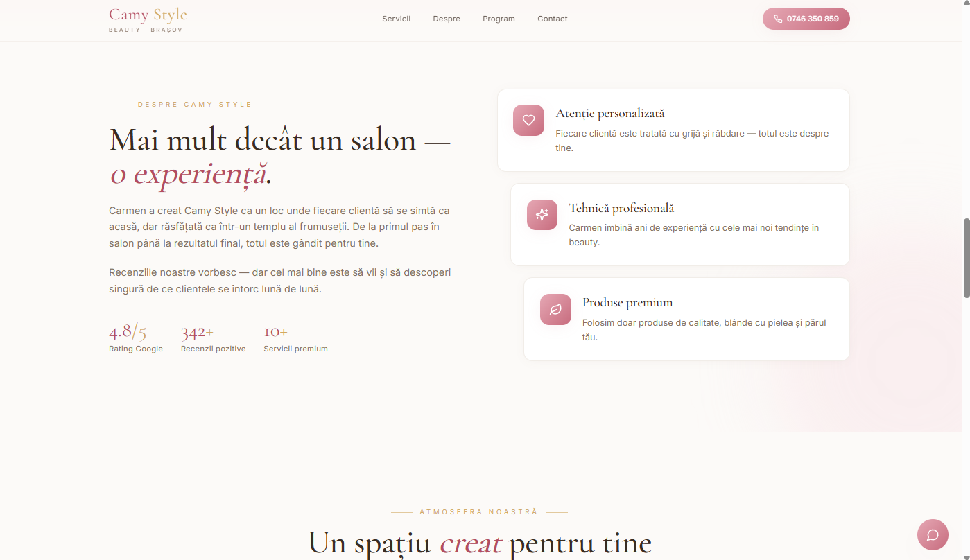Click the ATMOSFERA NOASTRĂ section label
Screen dimensions: 970x560
[478, 512]
